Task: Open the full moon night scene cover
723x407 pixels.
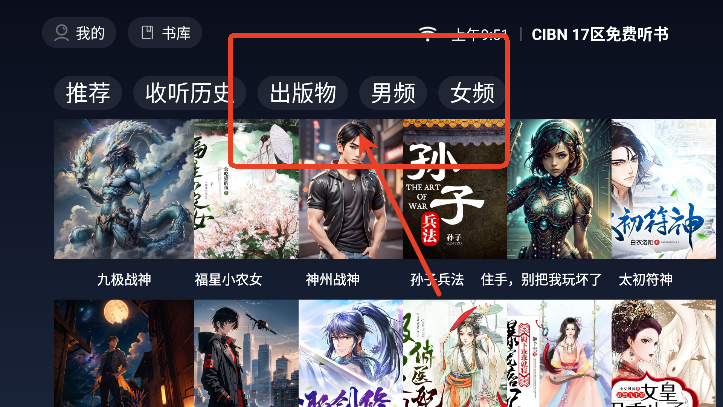Action: tap(124, 354)
